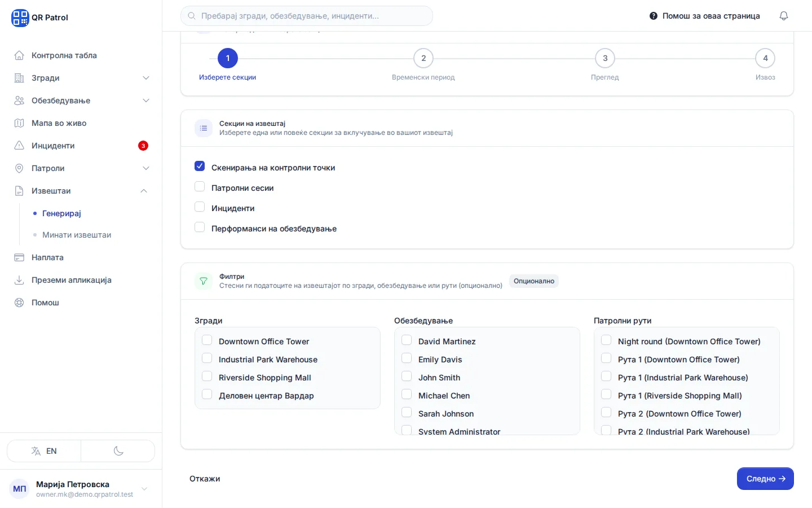Open Инциденти warning icon in sidebar
812x508 pixels.
(x=19, y=146)
